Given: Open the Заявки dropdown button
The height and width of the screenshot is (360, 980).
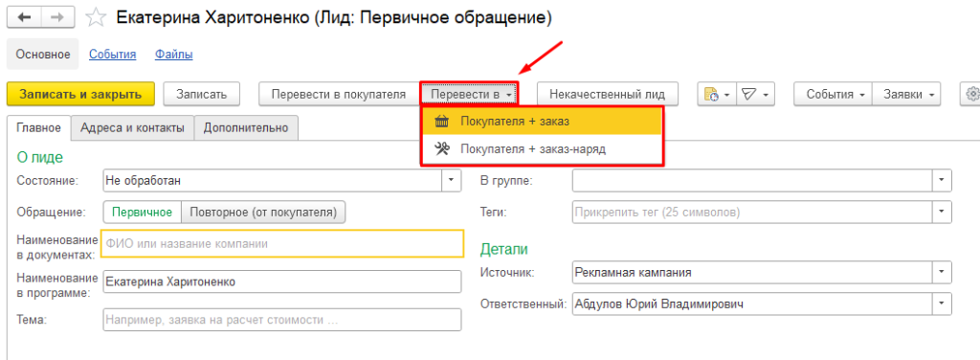Looking at the screenshot, I should point(906,95).
